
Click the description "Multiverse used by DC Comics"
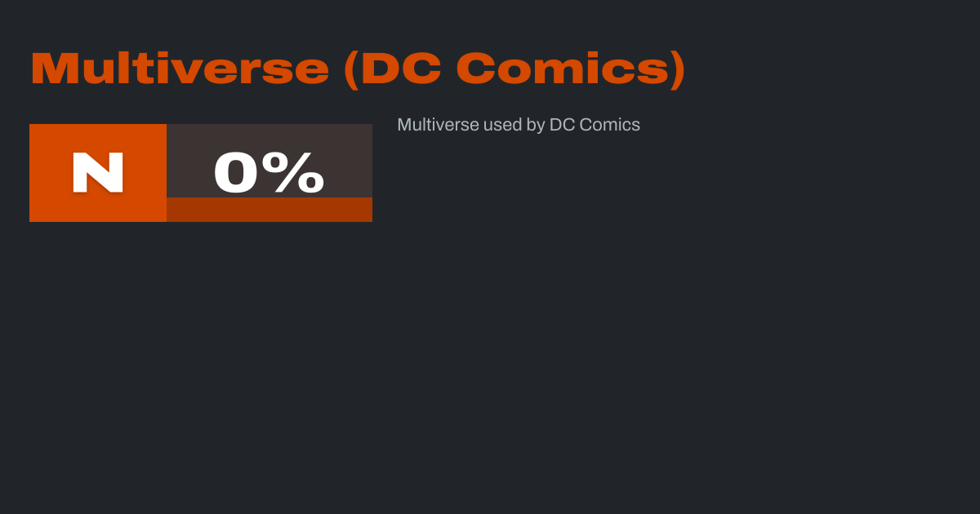(519, 125)
